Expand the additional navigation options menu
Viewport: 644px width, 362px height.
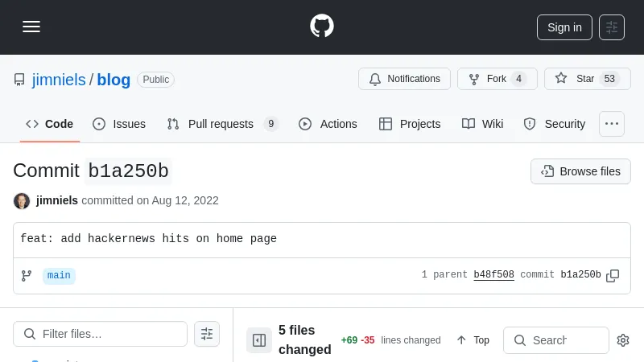click(612, 124)
